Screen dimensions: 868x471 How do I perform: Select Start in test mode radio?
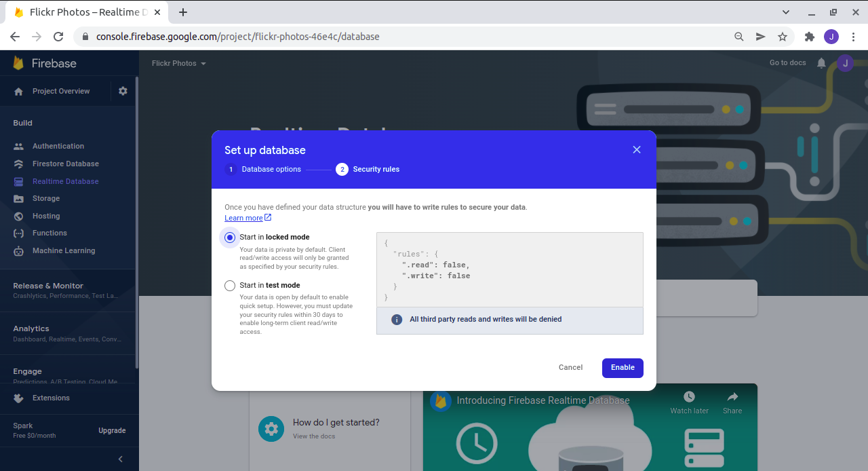(230, 286)
